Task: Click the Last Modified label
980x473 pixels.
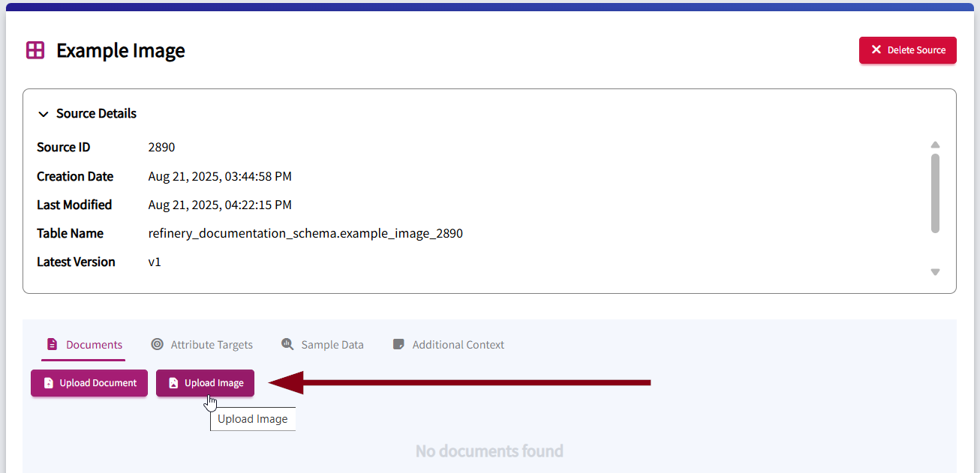Action: pyautogui.click(x=74, y=205)
